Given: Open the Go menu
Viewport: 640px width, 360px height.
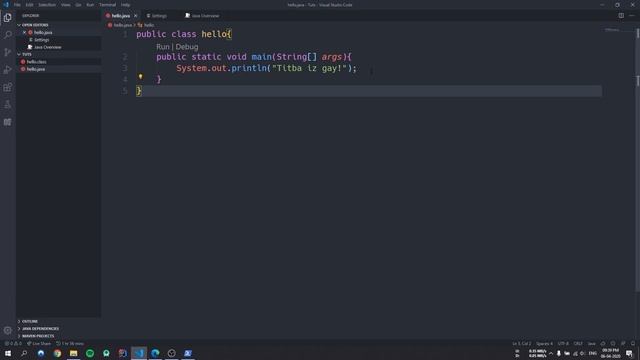Looking at the screenshot, I should [78, 5].
